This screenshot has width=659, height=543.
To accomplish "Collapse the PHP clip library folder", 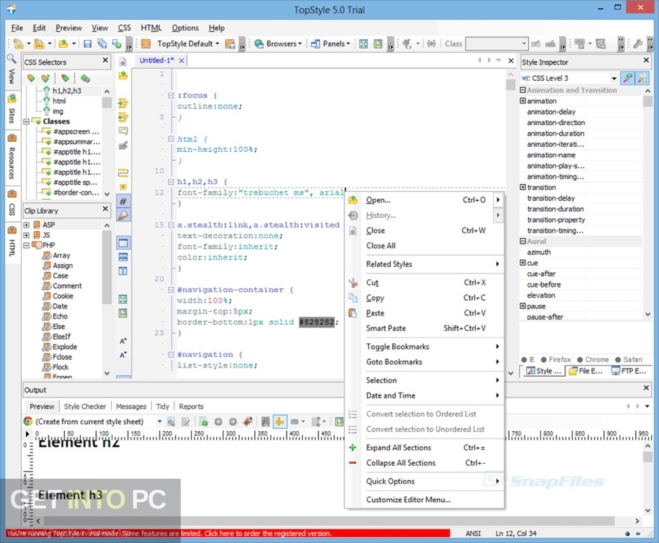I will (26, 245).
